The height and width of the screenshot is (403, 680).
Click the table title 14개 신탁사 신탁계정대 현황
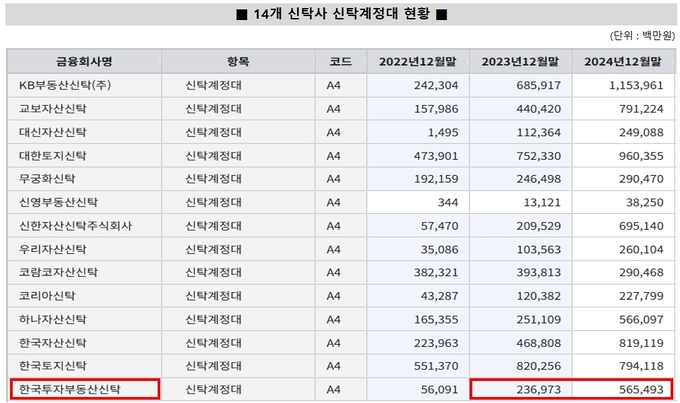tap(342, 14)
